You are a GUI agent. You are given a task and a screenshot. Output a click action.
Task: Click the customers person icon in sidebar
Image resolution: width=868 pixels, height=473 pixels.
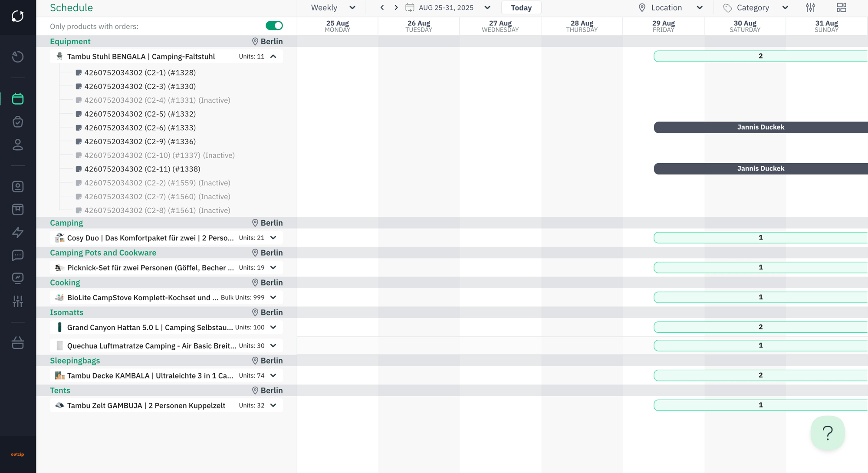pos(18,145)
